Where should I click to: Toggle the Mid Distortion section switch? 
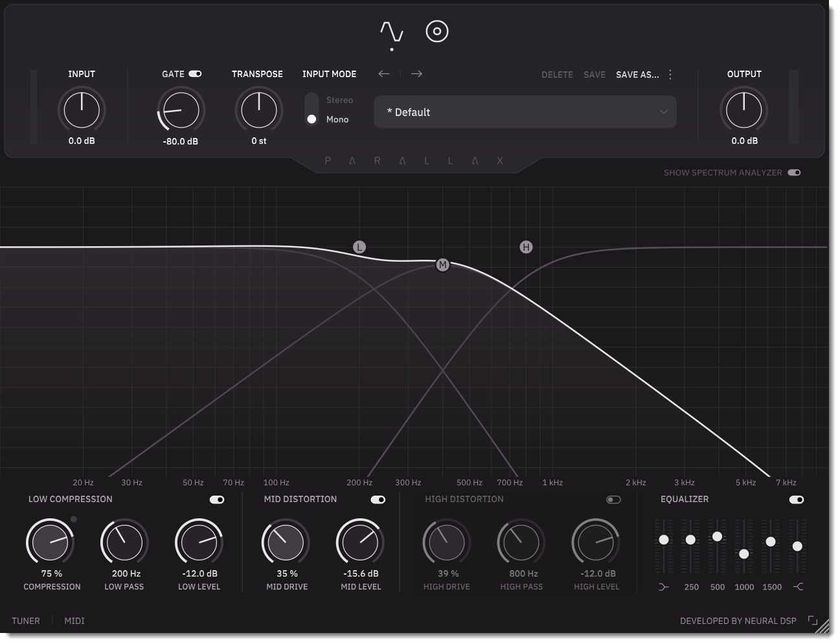coord(378,500)
